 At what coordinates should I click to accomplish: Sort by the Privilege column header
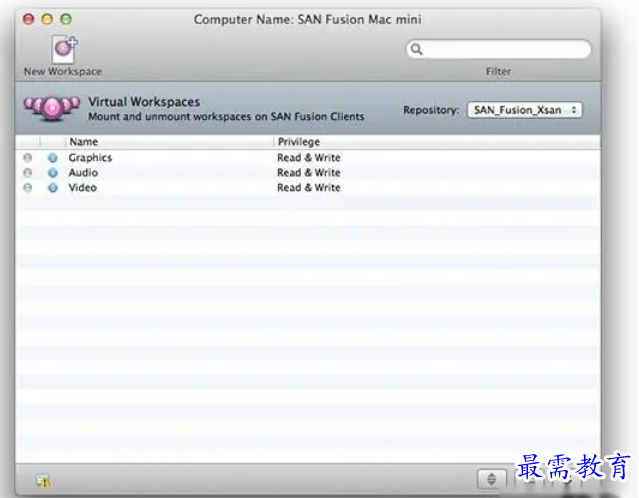pos(299,142)
